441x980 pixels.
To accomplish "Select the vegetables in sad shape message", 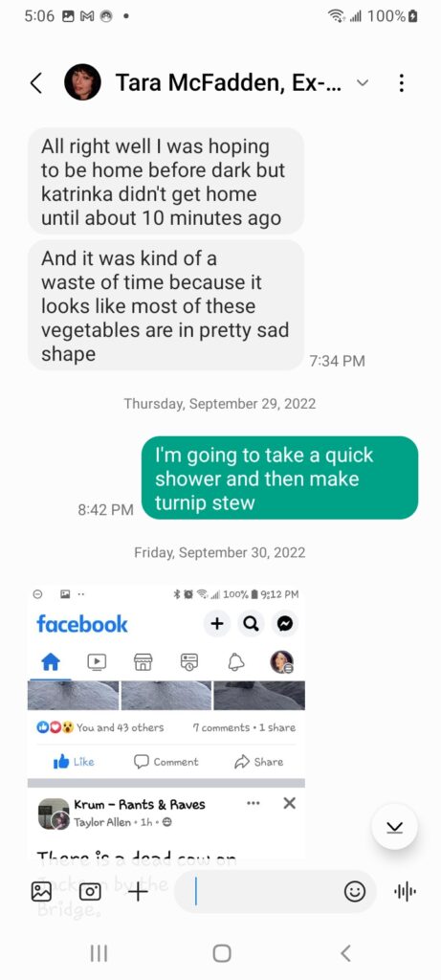I will click(165, 305).
